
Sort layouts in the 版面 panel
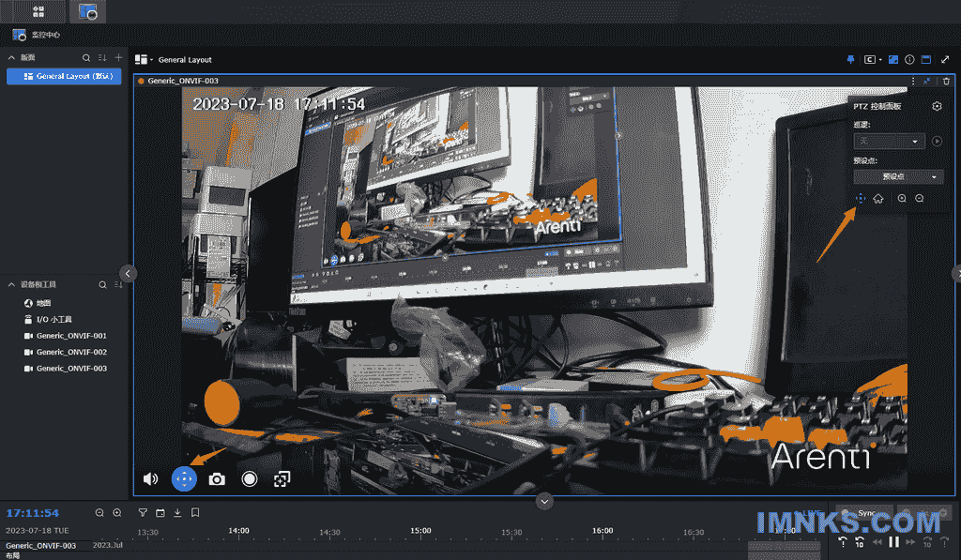tap(102, 57)
